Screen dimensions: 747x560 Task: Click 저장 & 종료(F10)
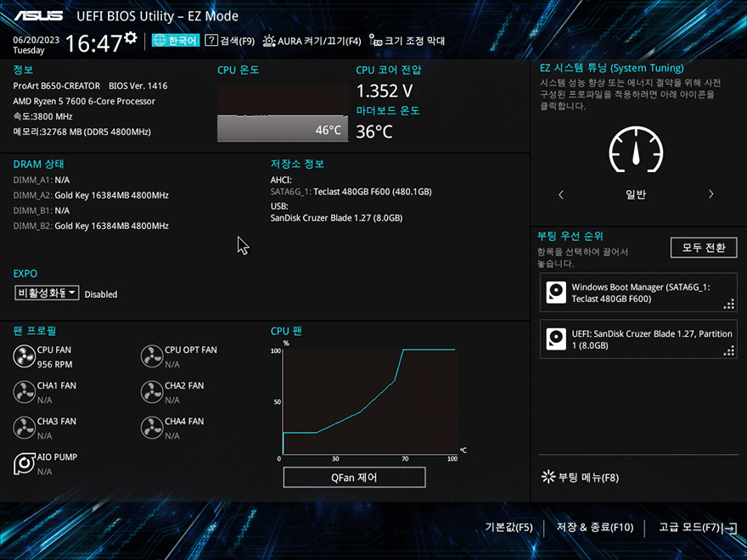click(x=595, y=527)
